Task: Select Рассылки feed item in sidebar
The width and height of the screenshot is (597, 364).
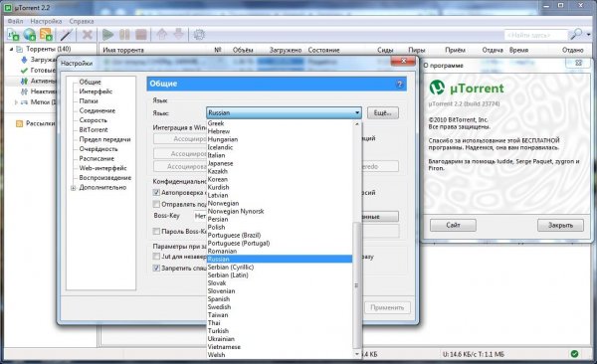Action: [x=41, y=123]
